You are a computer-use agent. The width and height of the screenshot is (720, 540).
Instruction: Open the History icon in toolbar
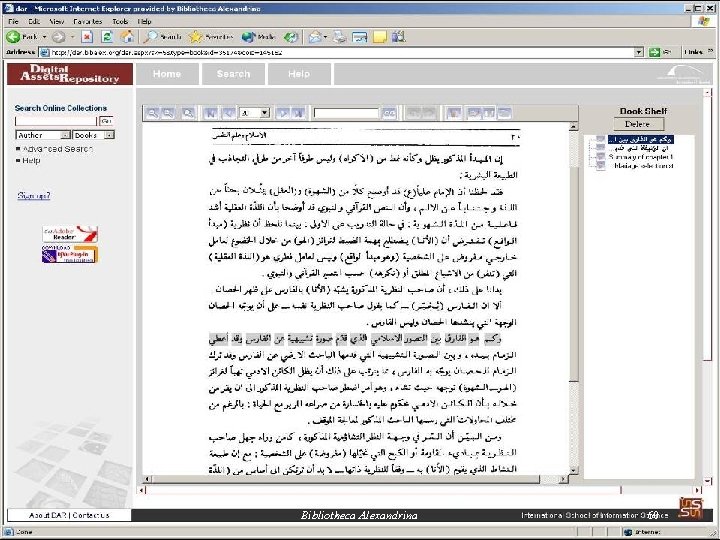pyautogui.click(x=291, y=37)
